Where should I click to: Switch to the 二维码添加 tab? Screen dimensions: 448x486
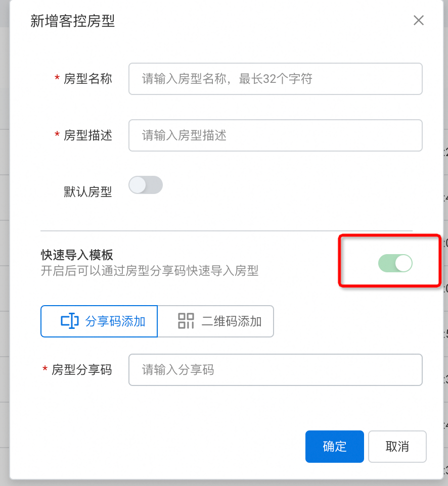point(215,321)
